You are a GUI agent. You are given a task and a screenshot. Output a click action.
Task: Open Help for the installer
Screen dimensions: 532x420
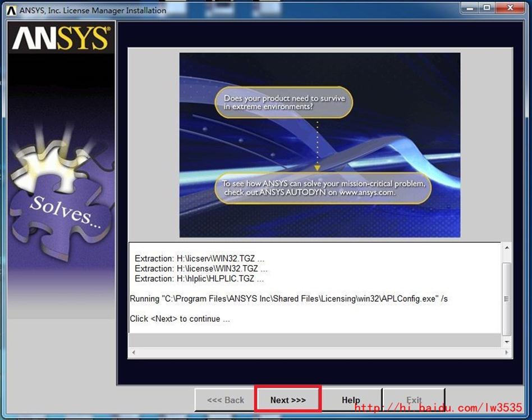tap(351, 400)
